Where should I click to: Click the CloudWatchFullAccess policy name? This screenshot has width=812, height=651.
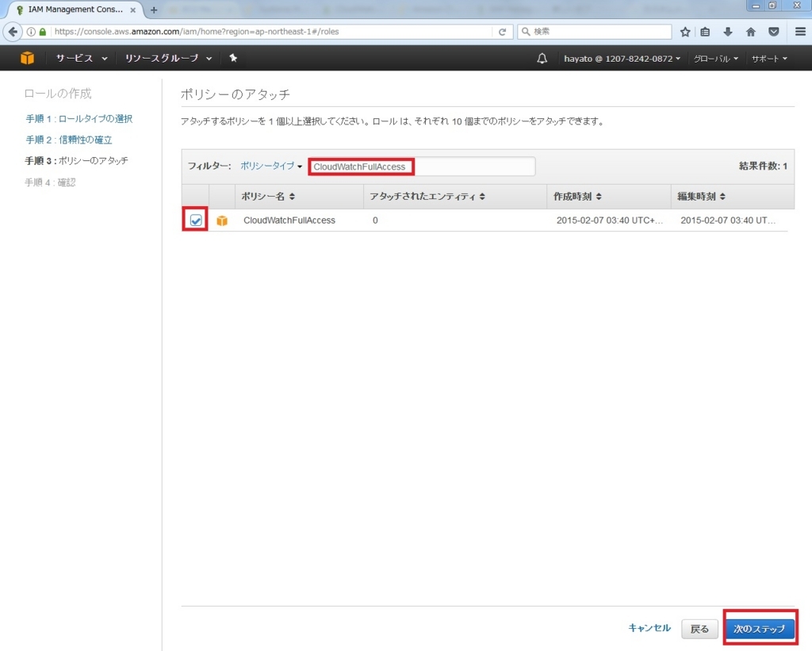click(x=289, y=220)
